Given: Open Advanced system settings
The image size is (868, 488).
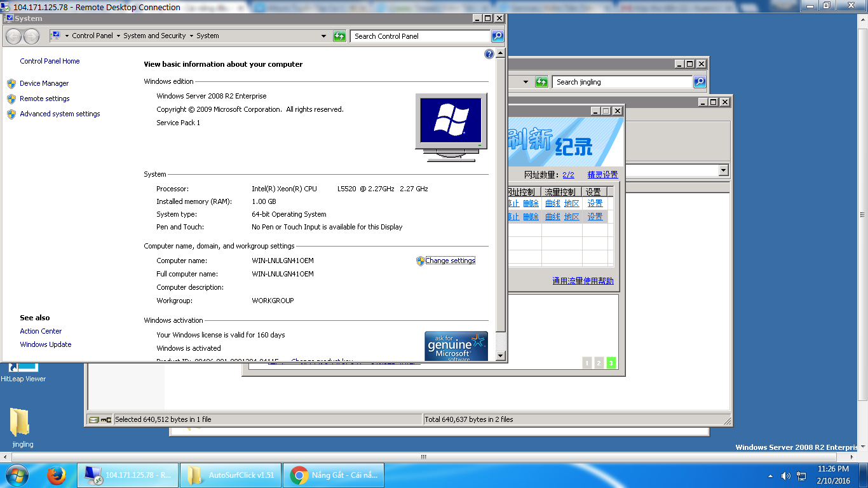Looking at the screenshot, I should tap(60, 114).
